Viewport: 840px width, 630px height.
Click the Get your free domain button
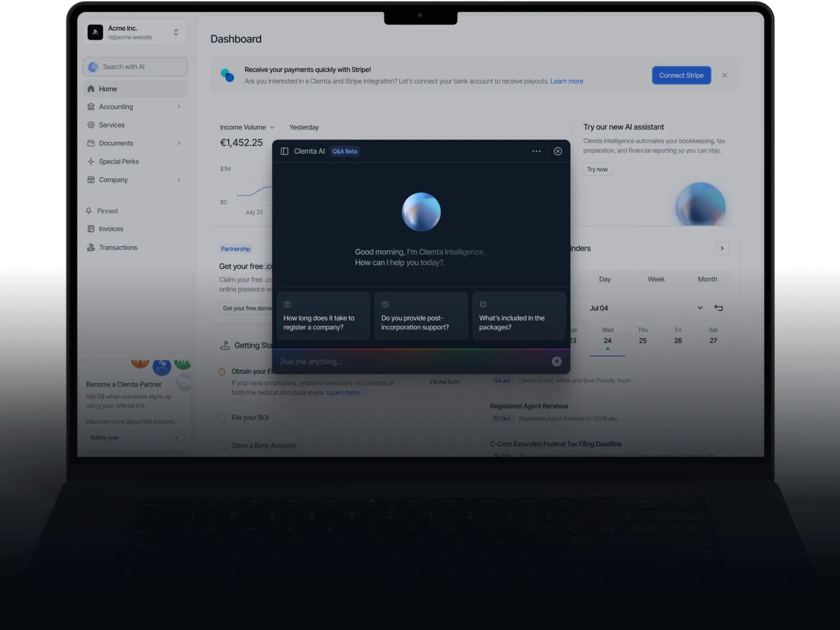246,308
